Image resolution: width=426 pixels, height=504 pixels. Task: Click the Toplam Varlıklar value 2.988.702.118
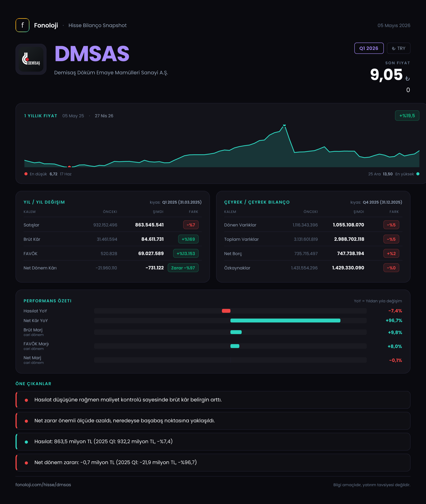pos(349,239)
